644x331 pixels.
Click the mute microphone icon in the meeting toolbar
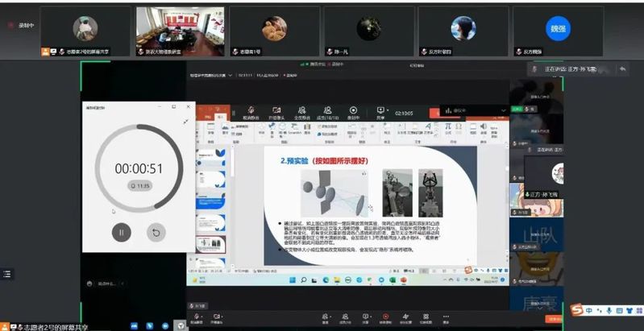[251, 111]
